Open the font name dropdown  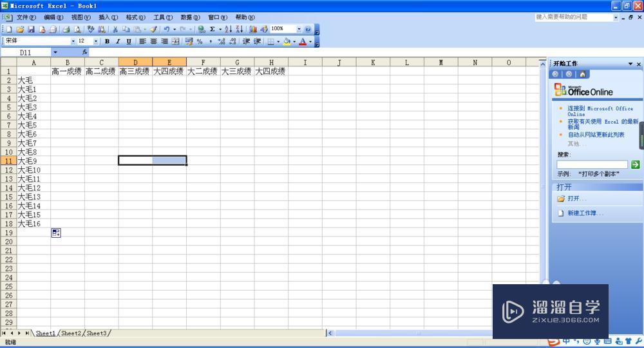tap(73, 41)
